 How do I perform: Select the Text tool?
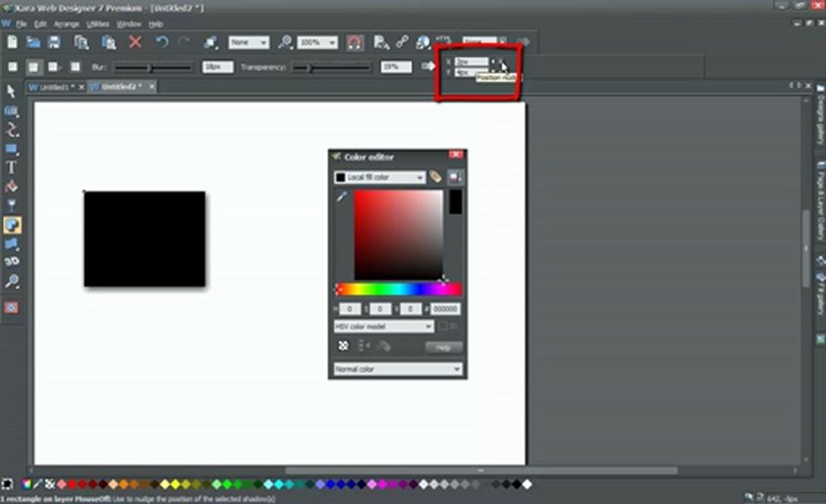point(11,167)
